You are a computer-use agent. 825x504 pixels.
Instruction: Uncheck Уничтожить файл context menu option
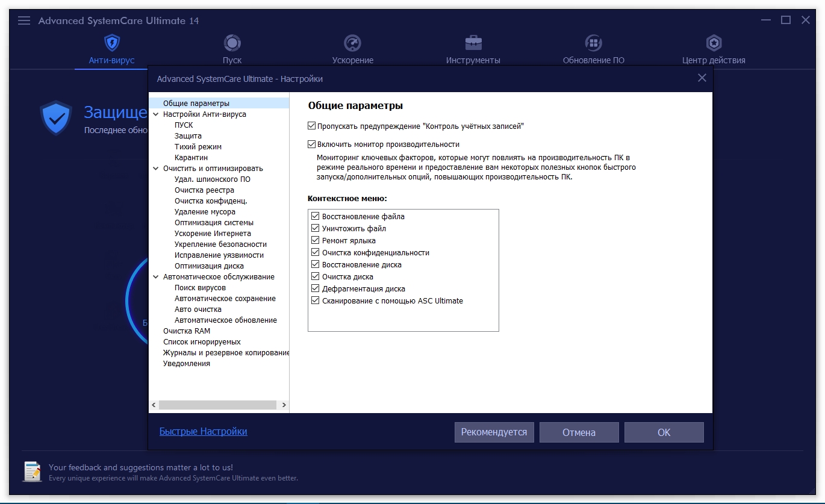315,228
